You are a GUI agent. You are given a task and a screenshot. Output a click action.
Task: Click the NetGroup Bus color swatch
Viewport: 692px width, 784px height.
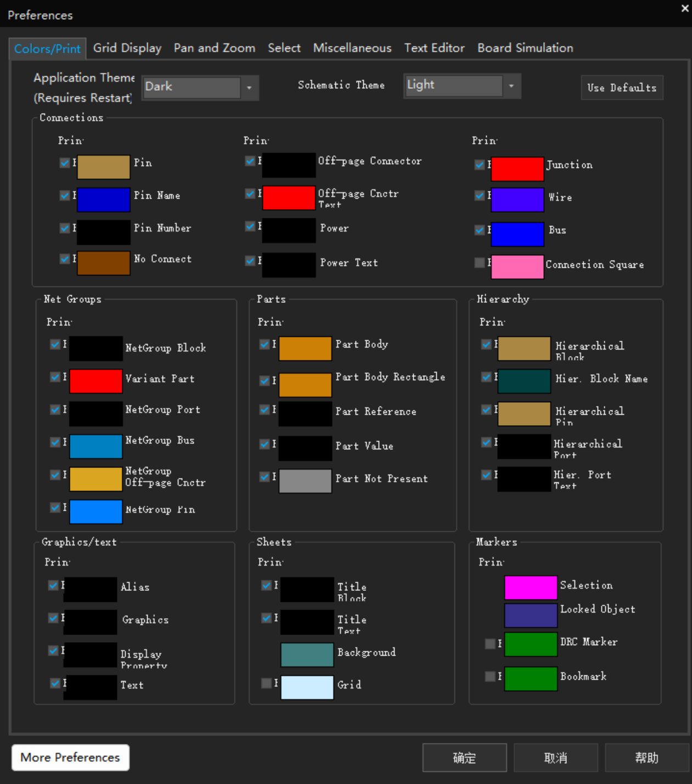tap(95, 446)
